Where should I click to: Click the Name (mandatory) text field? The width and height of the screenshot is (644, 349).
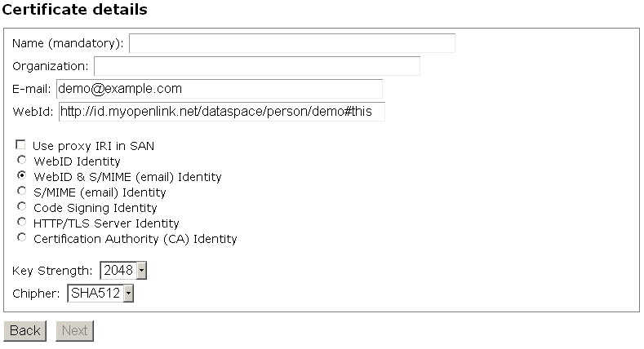291,43
